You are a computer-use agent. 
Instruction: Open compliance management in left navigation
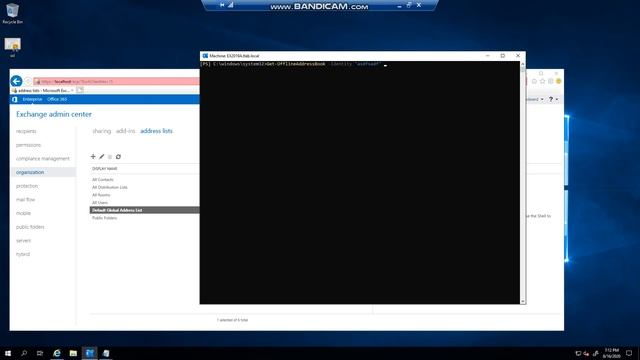[x=43, y=158]
